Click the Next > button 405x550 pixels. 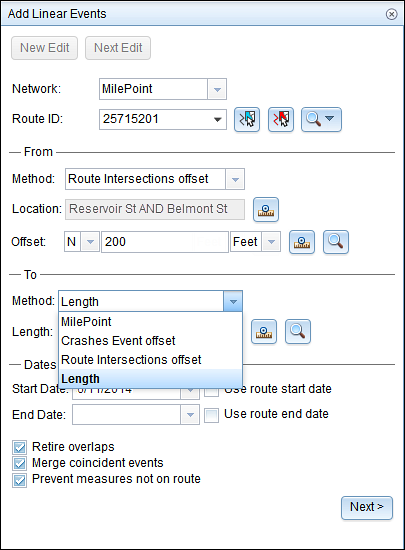point(367,508)
